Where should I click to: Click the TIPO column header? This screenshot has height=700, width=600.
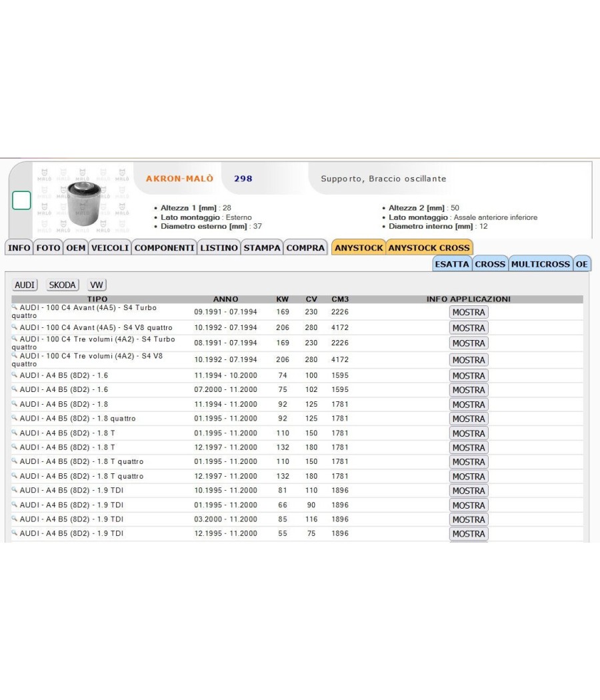pyautogui.click(x=97, y=299)
